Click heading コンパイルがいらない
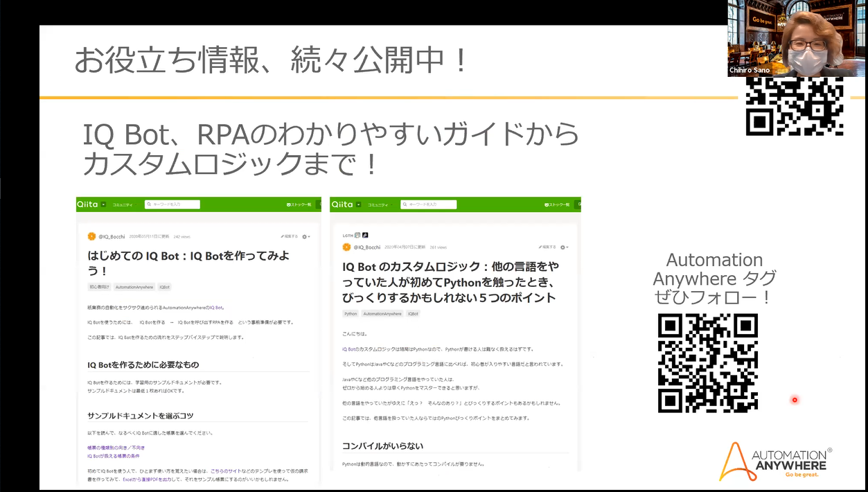 [x=382, y=446]
